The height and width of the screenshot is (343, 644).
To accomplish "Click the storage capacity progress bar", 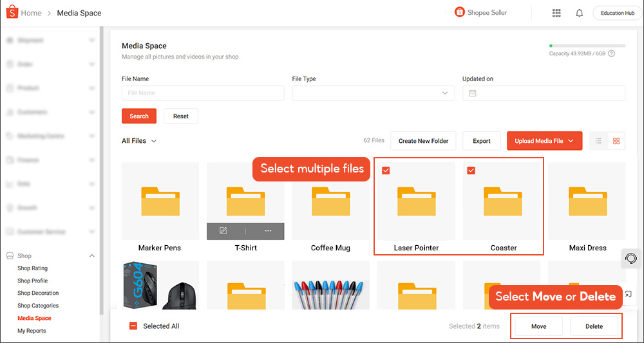I will 587,46.
